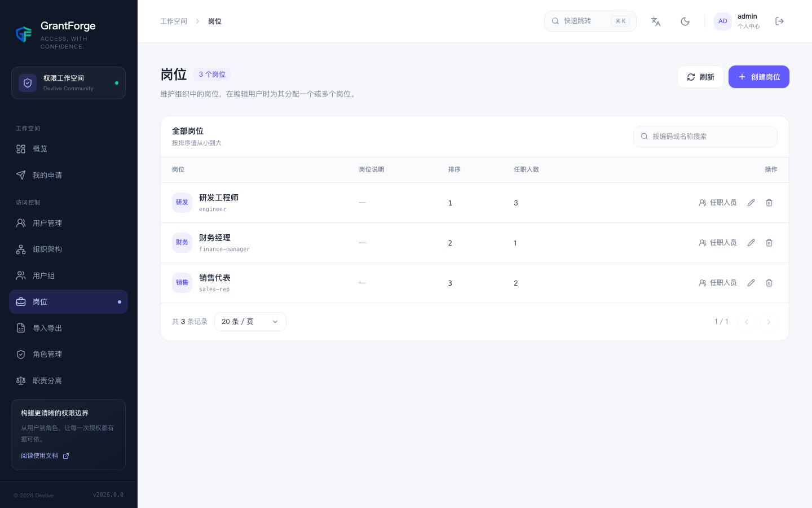
Task: Edit the 研发工程师 position
Action: coord(751,203)
